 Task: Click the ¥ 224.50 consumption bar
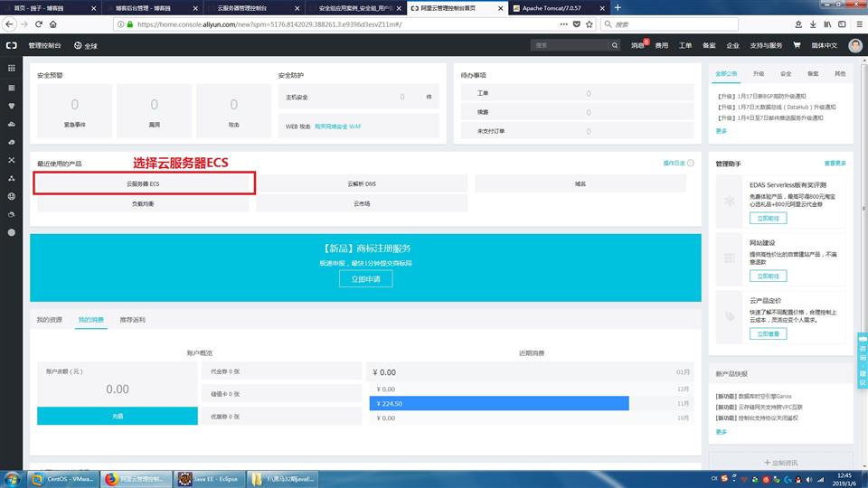pos(499,403)
